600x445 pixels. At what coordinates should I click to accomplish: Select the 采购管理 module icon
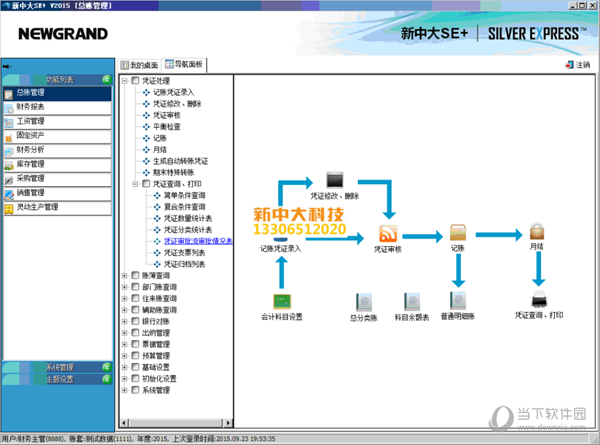pyautogui.click(x=9, y=180)
